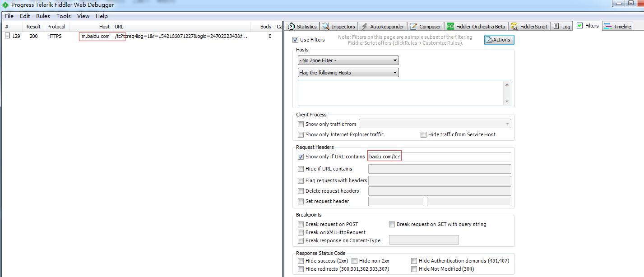Image resolution: width=644 pixels, height=277 pixels.
Task: Open the Help menu
Action: pyautogui.click(x=102, y=16)
